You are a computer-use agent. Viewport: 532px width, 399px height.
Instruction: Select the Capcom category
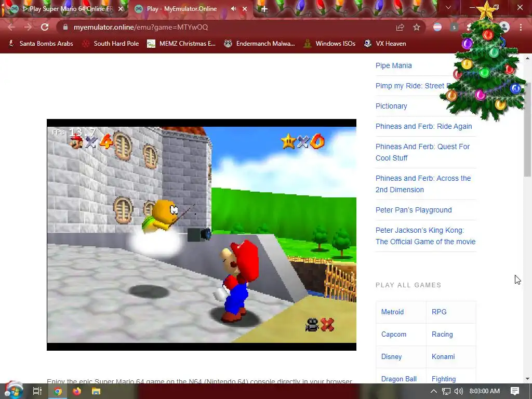[x=394, y=334]
